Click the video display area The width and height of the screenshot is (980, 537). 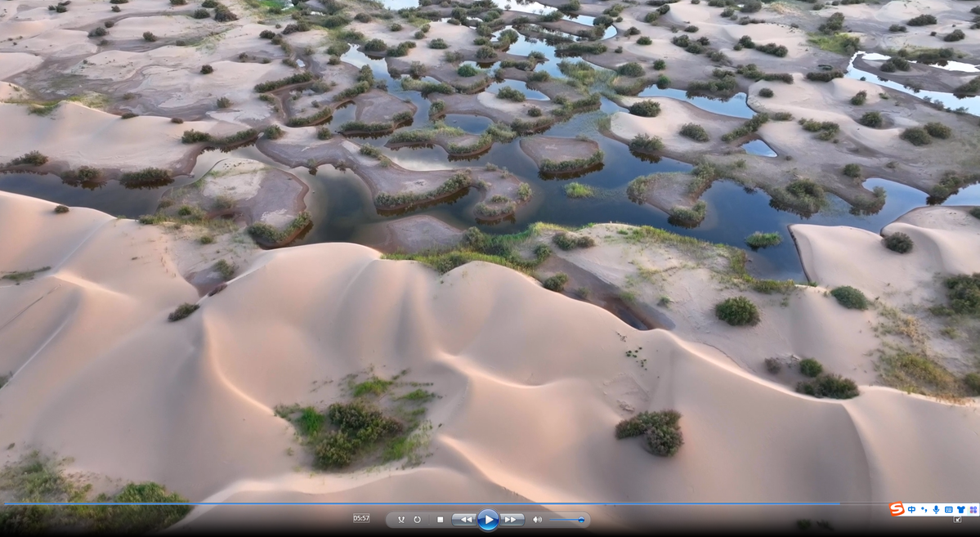(x=490, y=245)
